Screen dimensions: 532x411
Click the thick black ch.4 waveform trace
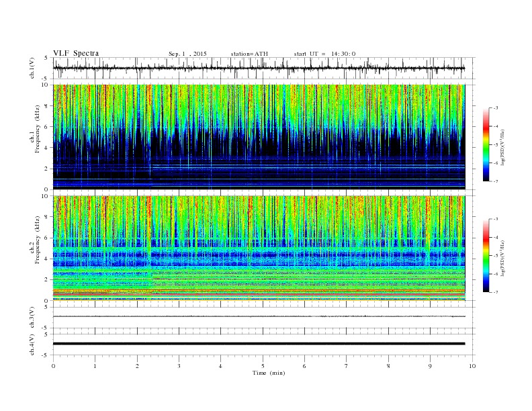[x=259, y=344]
